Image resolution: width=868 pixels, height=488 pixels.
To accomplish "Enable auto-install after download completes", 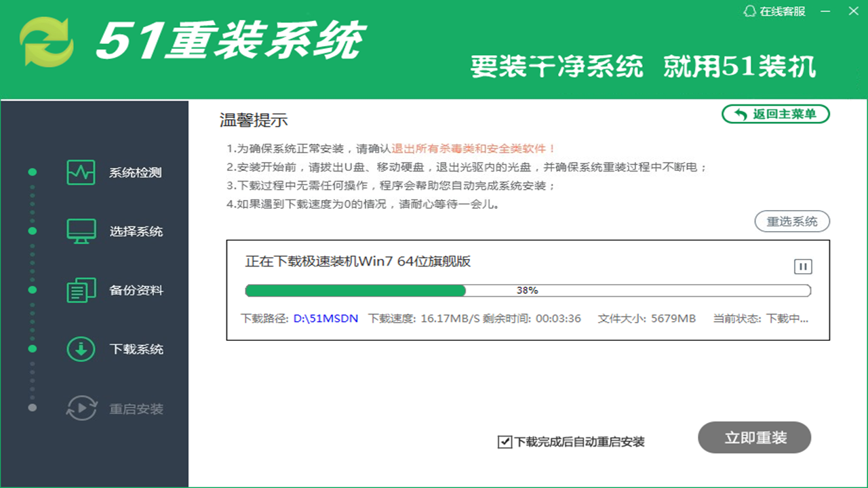I will coord(504,442).
